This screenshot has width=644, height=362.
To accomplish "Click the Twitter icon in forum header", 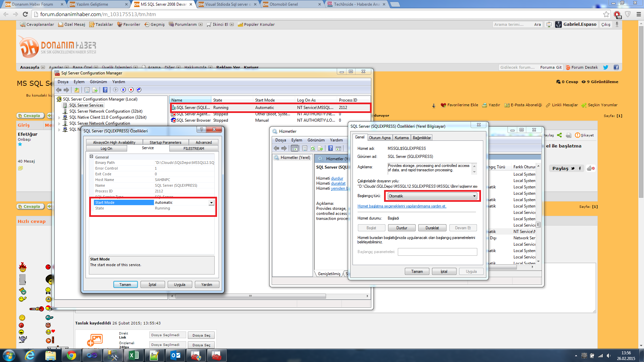I will click(x=606, y=67).
